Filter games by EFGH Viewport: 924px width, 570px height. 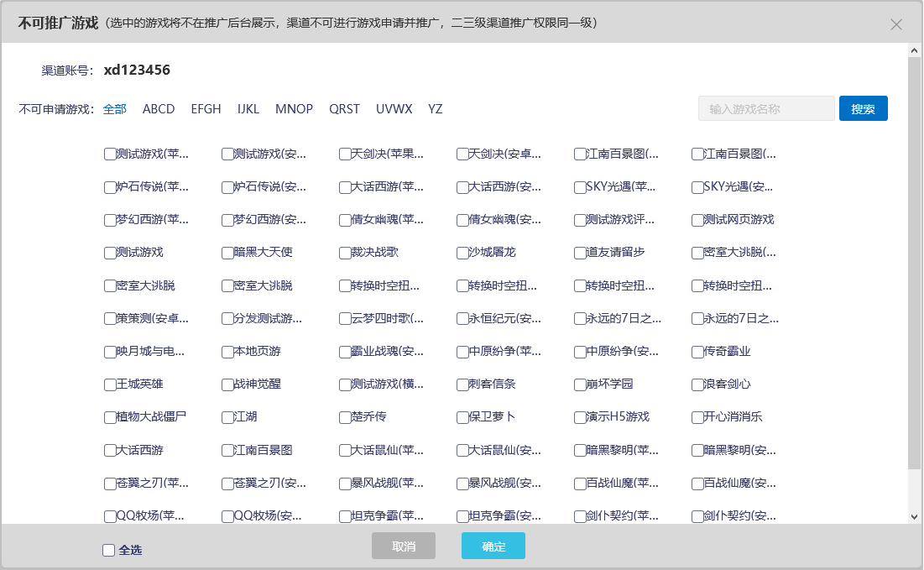click(206, 109)
